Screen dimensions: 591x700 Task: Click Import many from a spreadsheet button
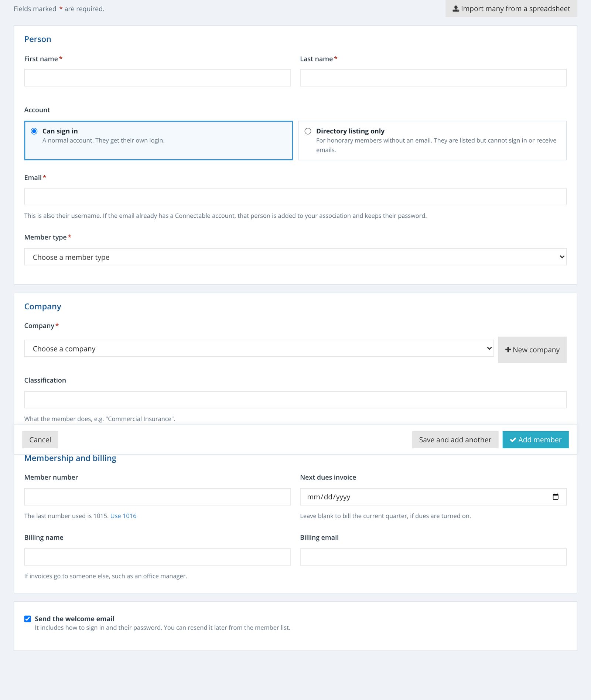[x=511, y=9]
